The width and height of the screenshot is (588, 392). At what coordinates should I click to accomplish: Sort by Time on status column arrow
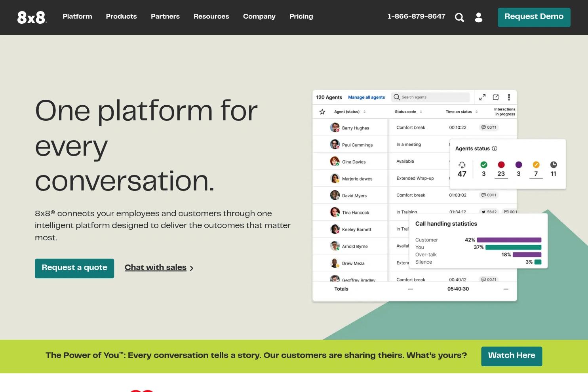coord(477,112)
